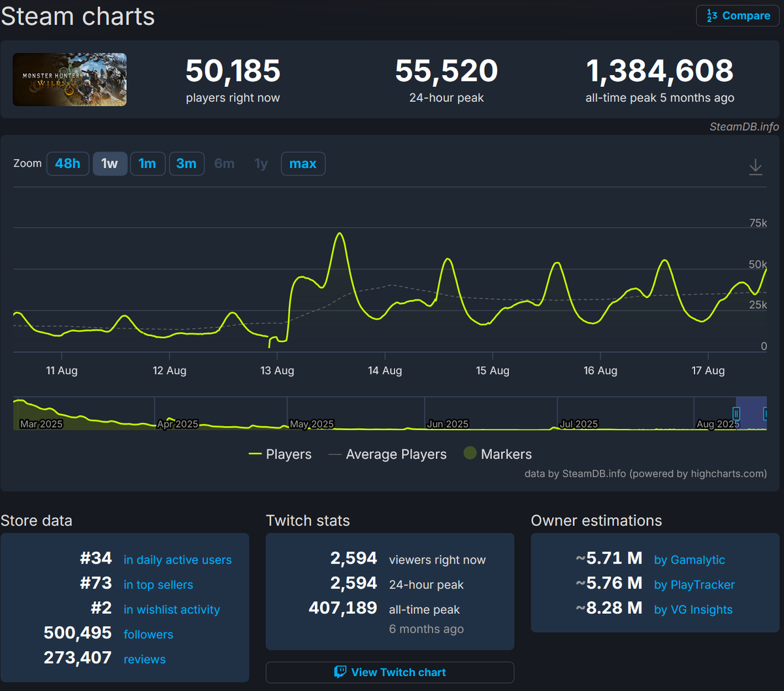Click the Jun 2025 navigator label

(448, 424)
